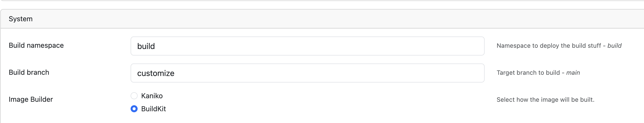Click the System panel heading

[x=21, y=19]
